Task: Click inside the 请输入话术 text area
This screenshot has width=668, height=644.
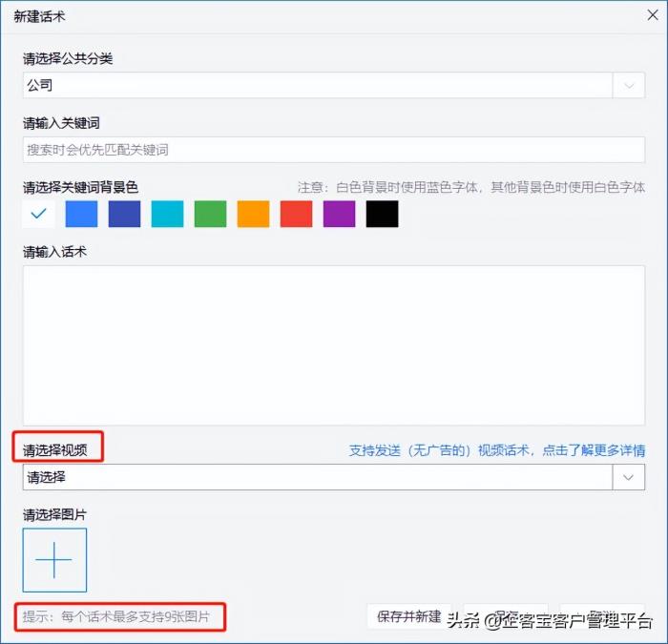Action: tap(334, 343)
